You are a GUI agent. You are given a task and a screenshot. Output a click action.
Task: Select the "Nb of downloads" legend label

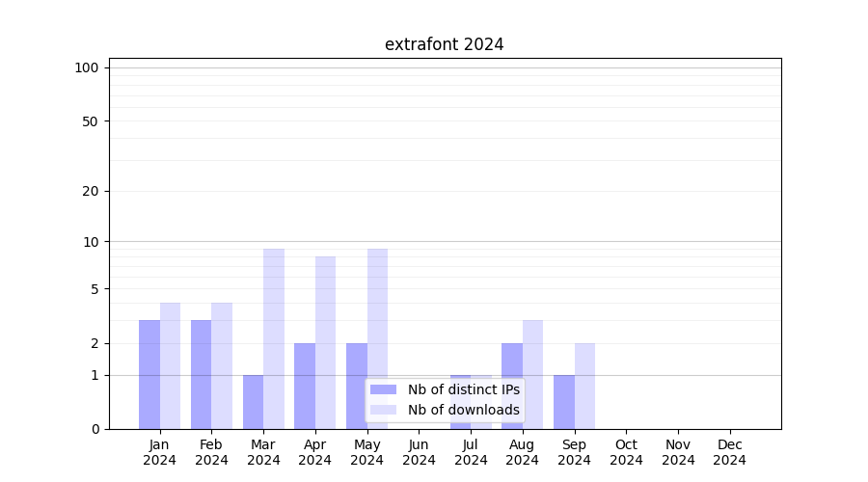pyautogui.click(x=463, y=410)
